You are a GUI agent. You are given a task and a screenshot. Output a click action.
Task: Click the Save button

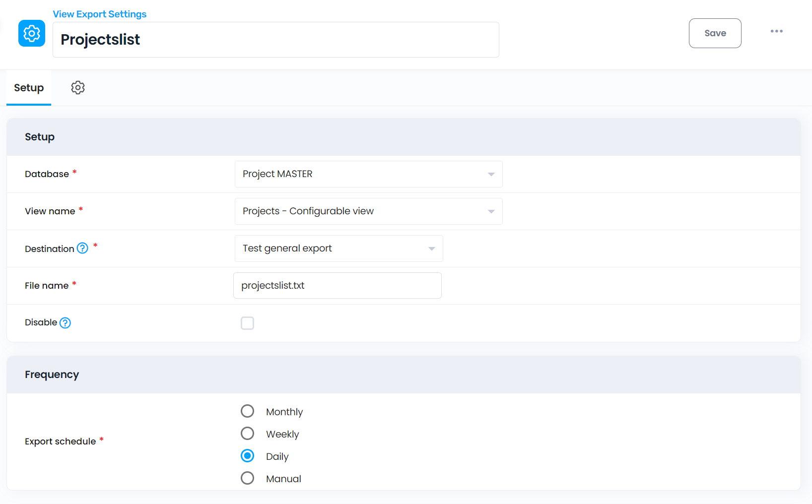tap(715, 33)
